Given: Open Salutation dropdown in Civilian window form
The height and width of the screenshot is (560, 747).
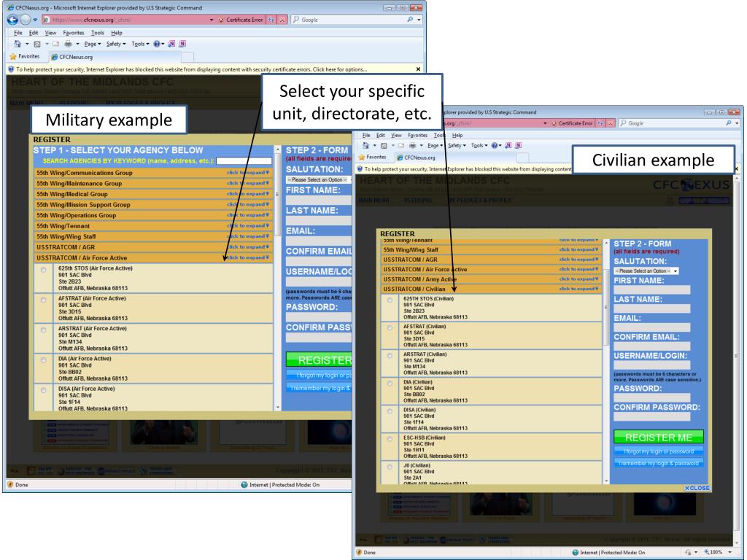Looking at the screenshot, I should tap(646, 271).
